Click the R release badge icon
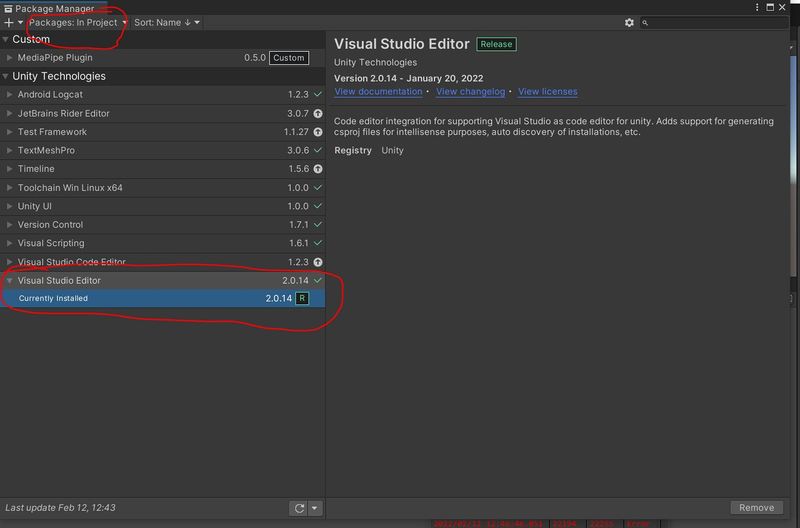Screen dimensions: 800x528 tap(302, 298)
